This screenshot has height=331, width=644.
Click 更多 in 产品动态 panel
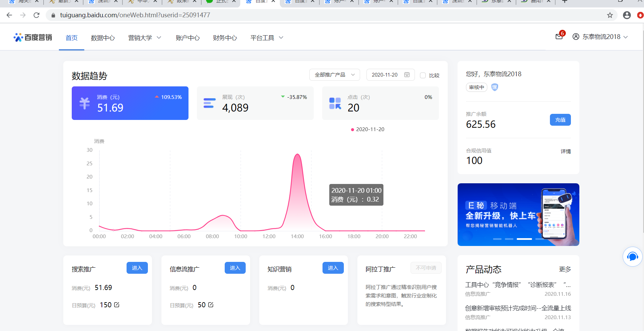tap(565, 269)
